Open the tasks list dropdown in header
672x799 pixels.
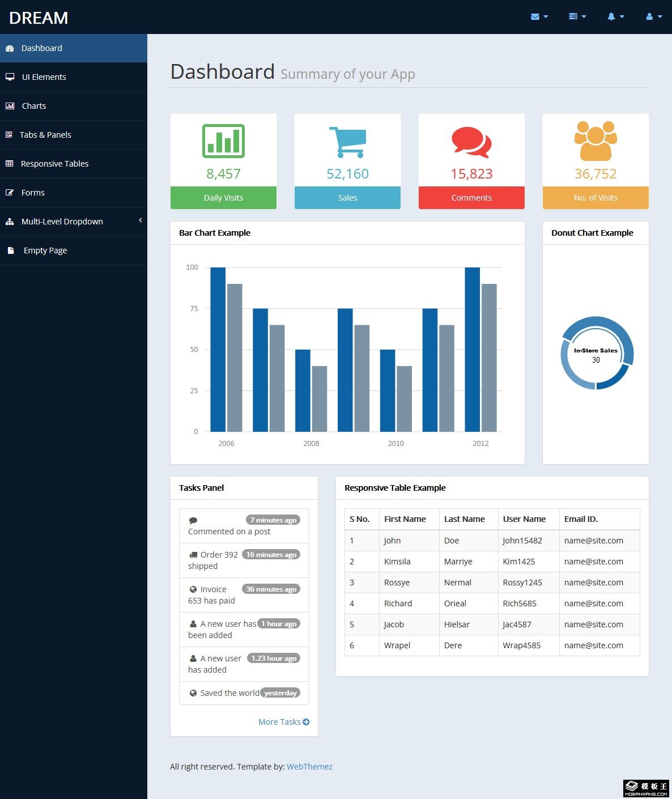(x=577, y=17)
